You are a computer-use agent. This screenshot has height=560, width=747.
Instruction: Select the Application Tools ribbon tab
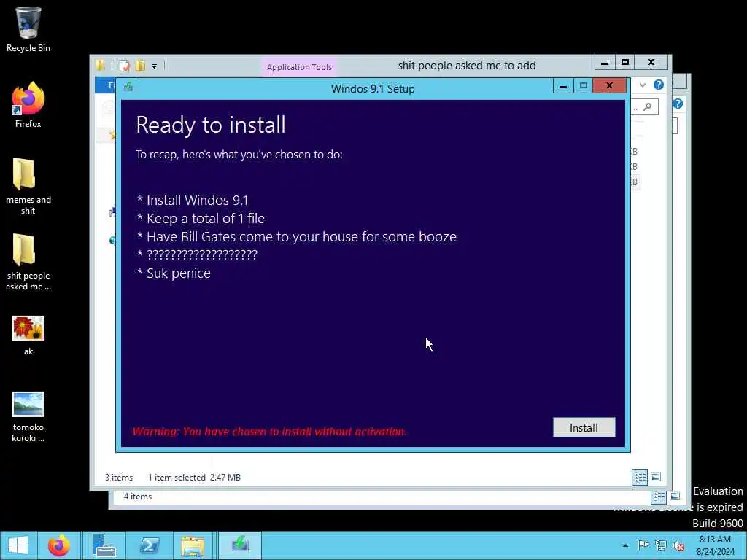coord(299,67)
